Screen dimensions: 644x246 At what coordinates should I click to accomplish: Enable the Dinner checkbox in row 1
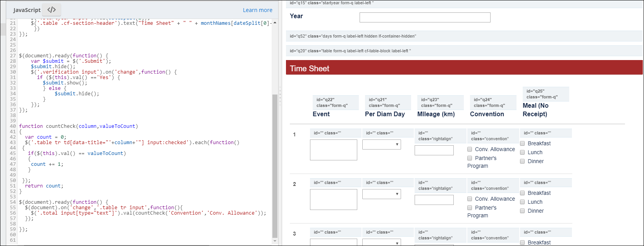522,161
